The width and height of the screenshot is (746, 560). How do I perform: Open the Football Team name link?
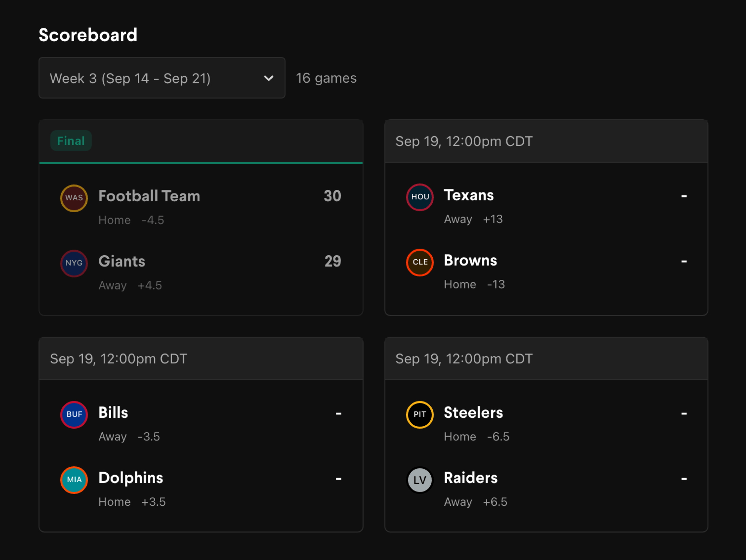coord(149,196)
